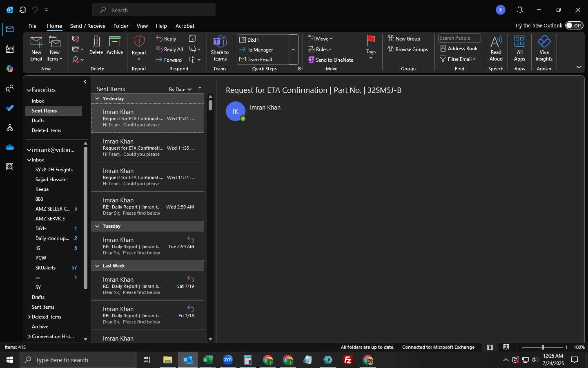Switch to Reading view in status bar
The width and height of the screenshot is (588, 368).
pyautogui.click(x=506, y=347)
